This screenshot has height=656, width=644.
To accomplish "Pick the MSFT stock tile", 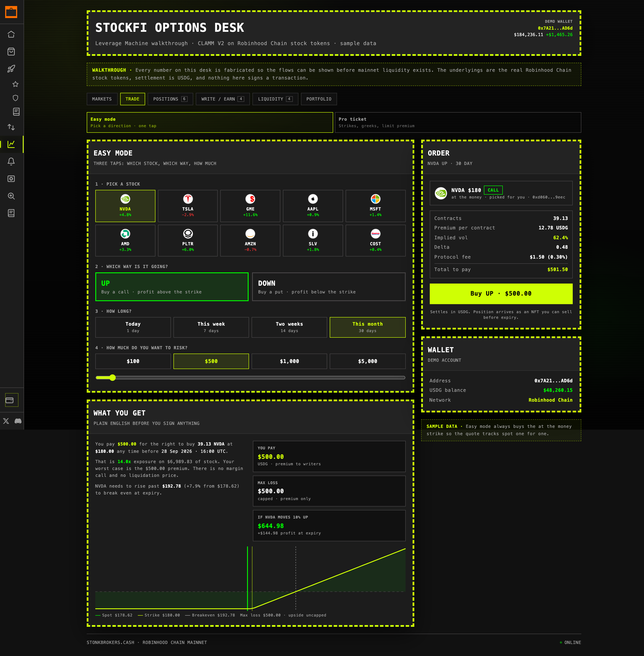I will [x=375, y=206].
